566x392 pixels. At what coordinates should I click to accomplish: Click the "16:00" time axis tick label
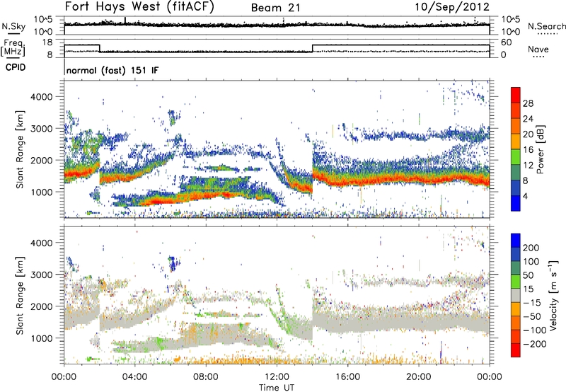(347, 377)
